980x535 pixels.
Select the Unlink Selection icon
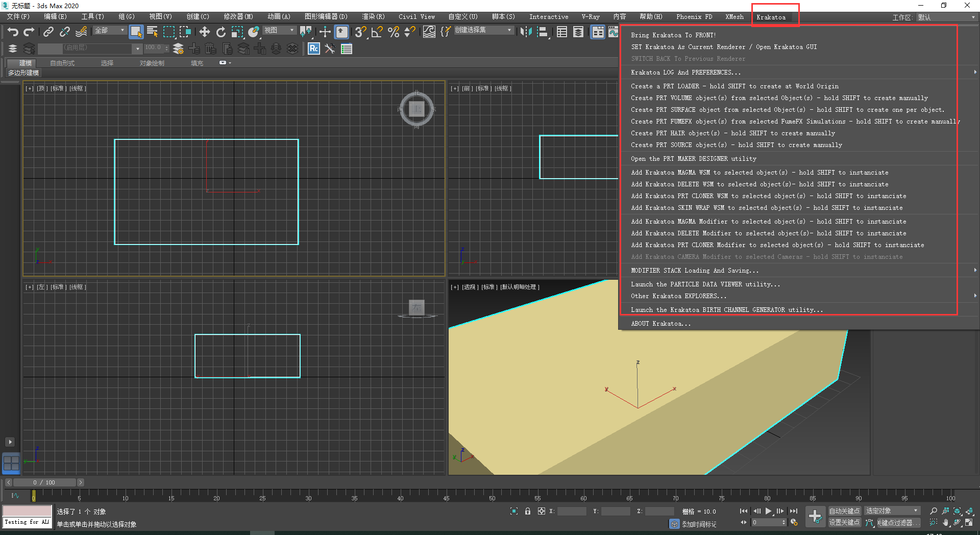(x=64, y=32)
